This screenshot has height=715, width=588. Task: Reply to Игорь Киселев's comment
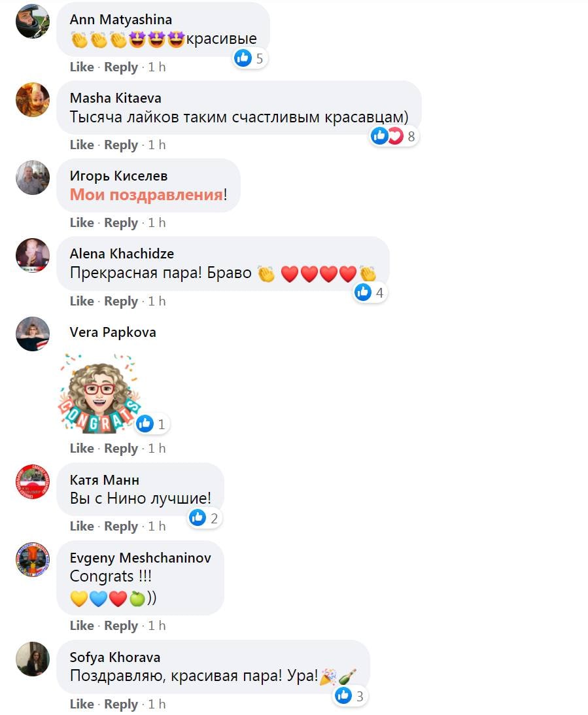(121, 222)
